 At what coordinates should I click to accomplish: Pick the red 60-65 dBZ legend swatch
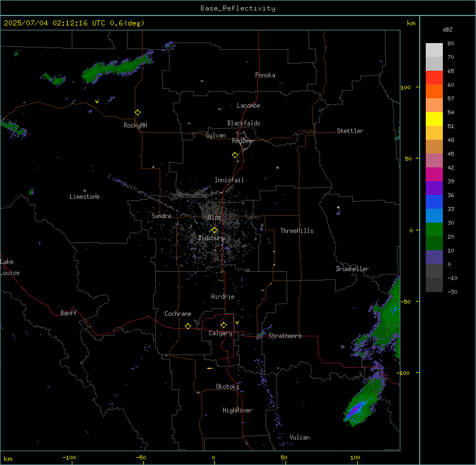click(434, 78)
